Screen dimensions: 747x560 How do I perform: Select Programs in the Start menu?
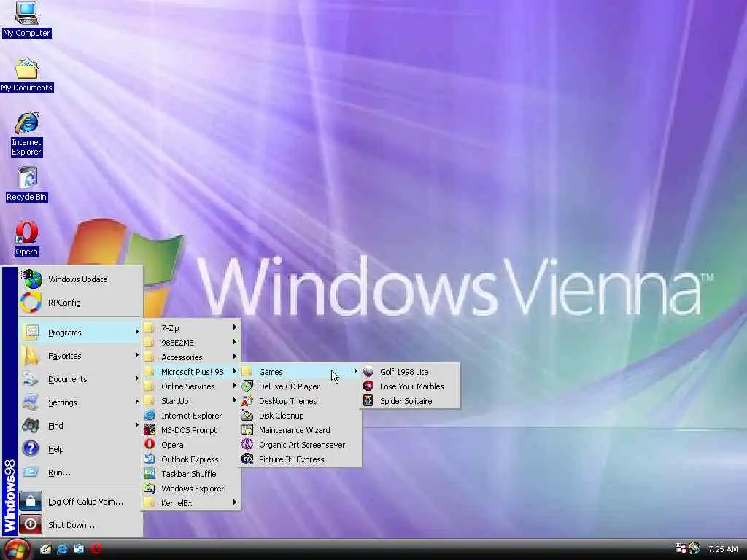[x=80, y=332]
